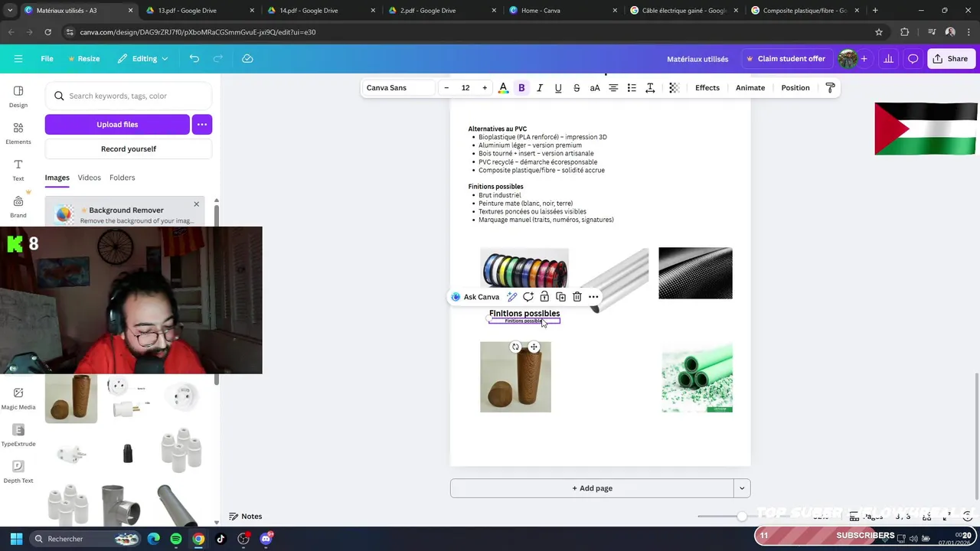
Task: Open upload more options (three dots)
Action: (202, 124)
